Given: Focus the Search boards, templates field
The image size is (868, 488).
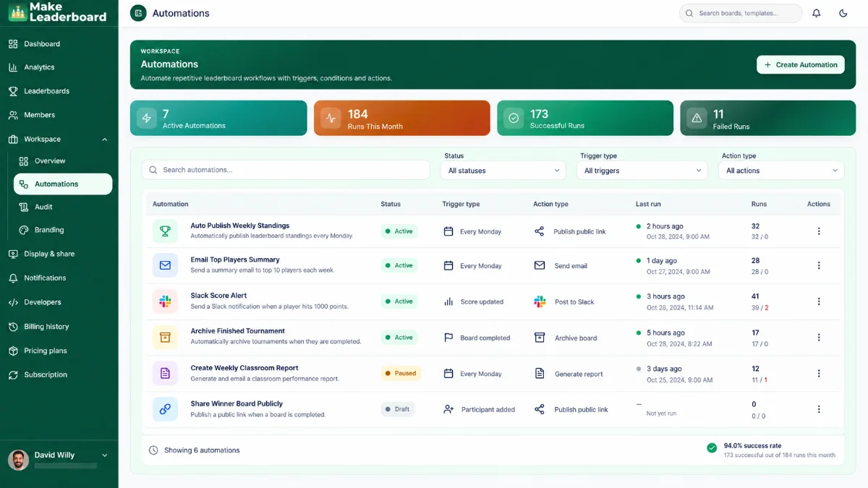Looking at the screenshot, I should 741,13.
